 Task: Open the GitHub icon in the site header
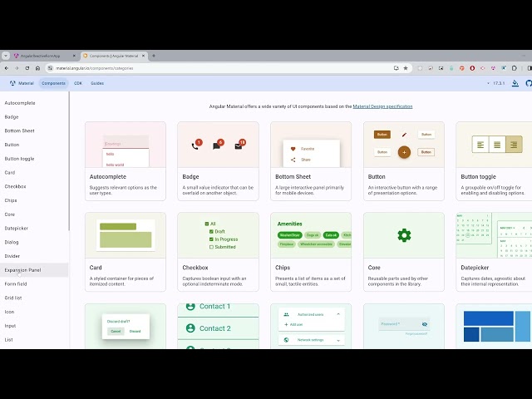[x=529, y=83]
